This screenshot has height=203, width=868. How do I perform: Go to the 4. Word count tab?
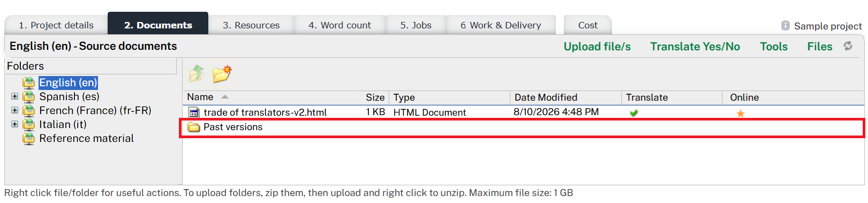(339, 25)
